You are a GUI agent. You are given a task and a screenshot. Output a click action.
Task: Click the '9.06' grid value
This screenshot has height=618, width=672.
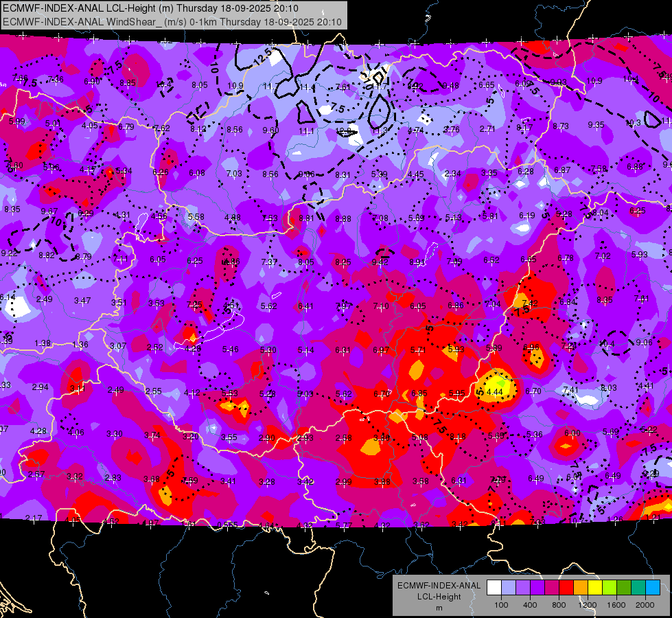[644, 342]
